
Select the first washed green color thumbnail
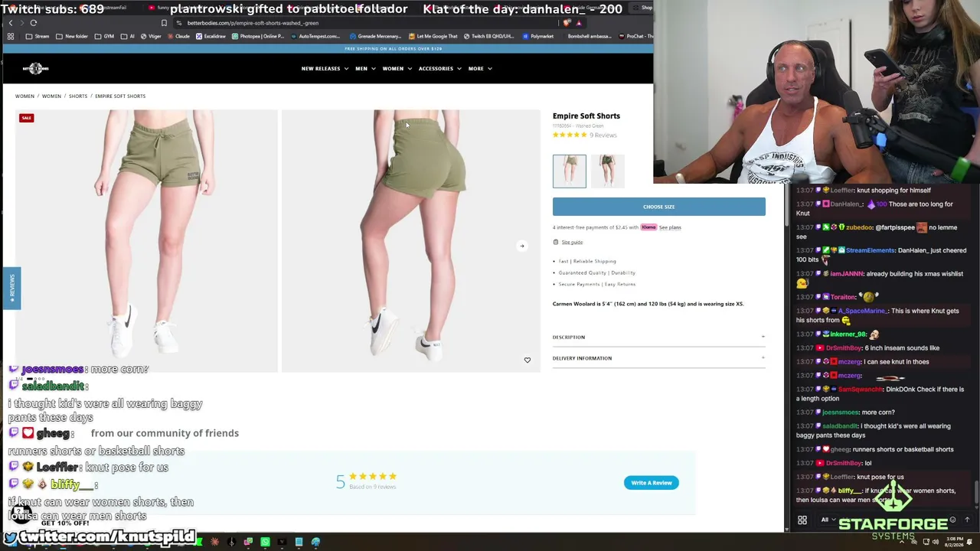570,171
